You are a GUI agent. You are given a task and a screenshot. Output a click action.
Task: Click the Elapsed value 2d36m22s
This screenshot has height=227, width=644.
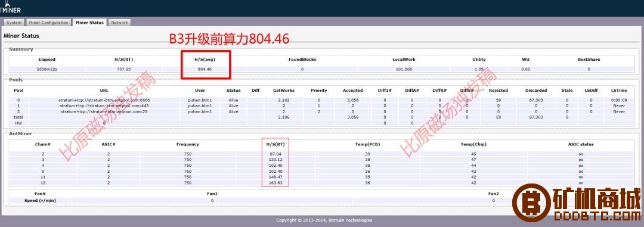[x=47, y=69]
